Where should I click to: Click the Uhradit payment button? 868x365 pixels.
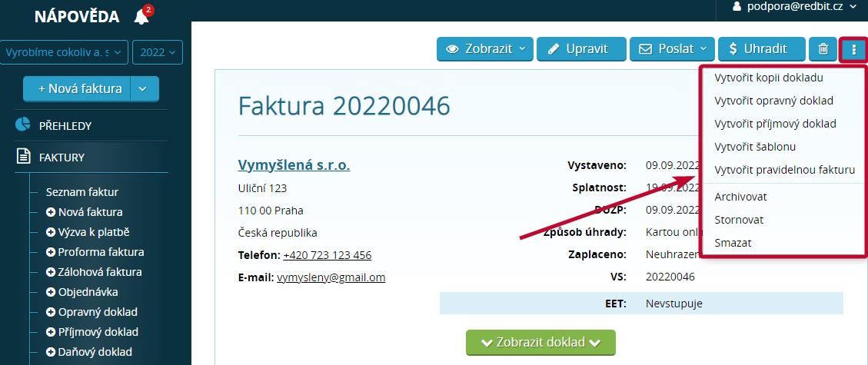(762, 49)
